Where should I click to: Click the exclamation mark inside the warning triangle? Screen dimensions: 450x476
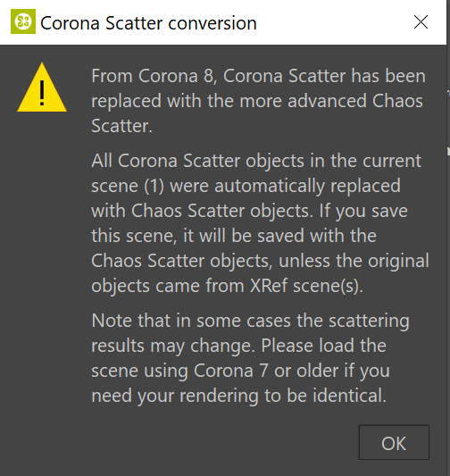42,93
